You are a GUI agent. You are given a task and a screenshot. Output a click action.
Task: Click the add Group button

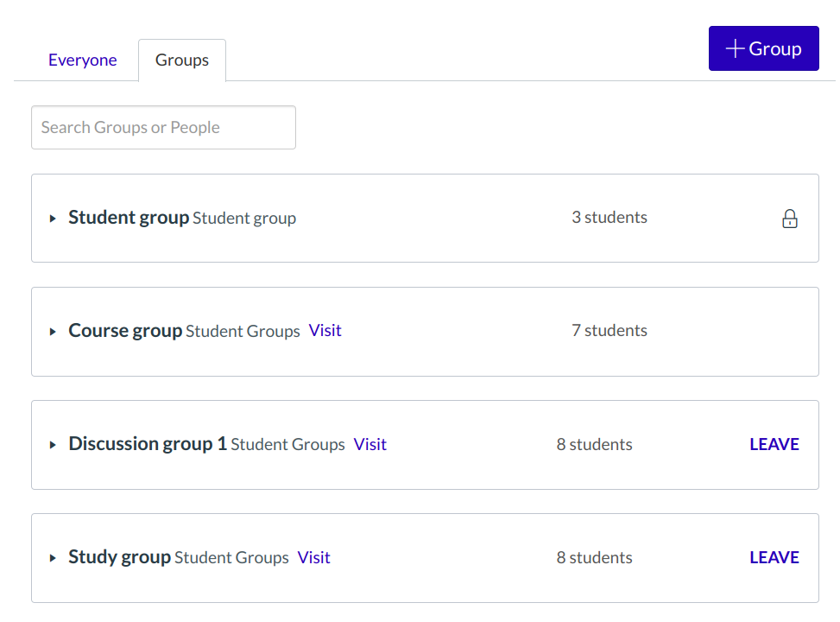[763, 48]
